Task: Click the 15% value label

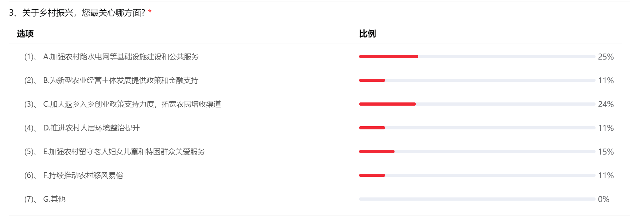Action: pos(605,152)
